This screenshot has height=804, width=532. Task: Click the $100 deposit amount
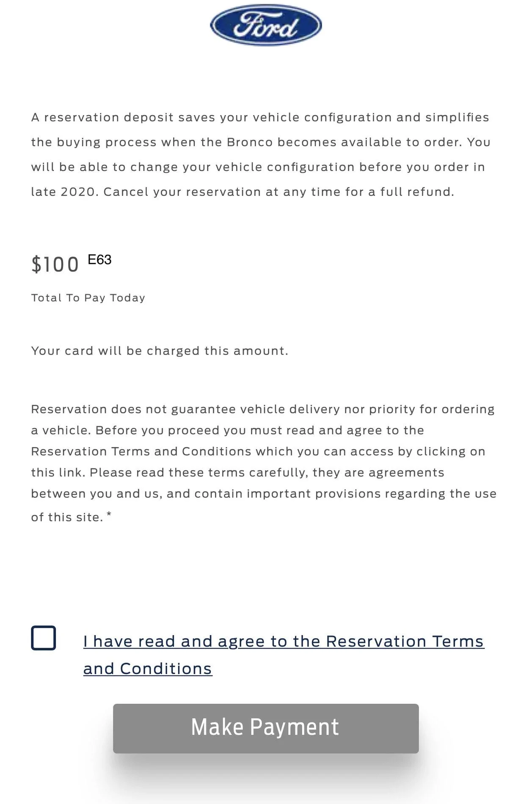click(x=55, y=264)
